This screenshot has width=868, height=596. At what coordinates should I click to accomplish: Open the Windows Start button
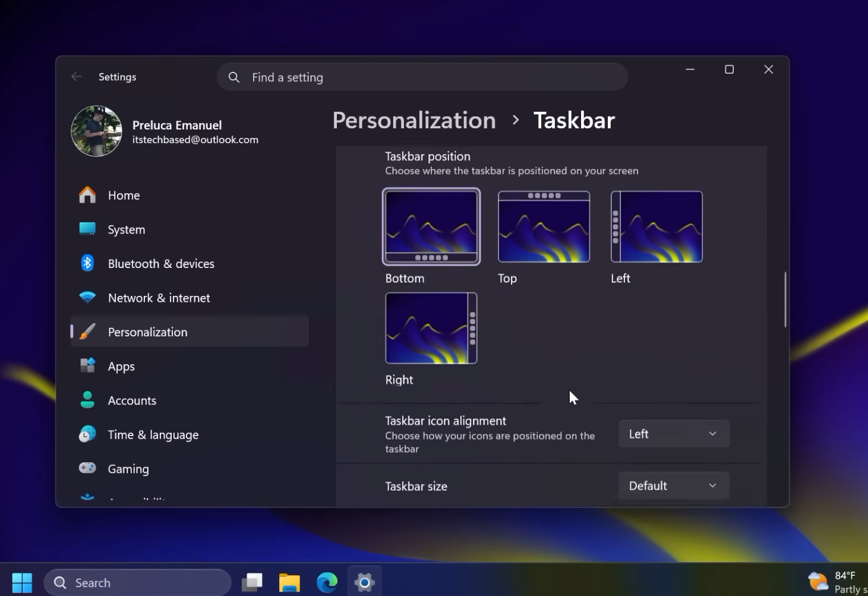[22, 582]
